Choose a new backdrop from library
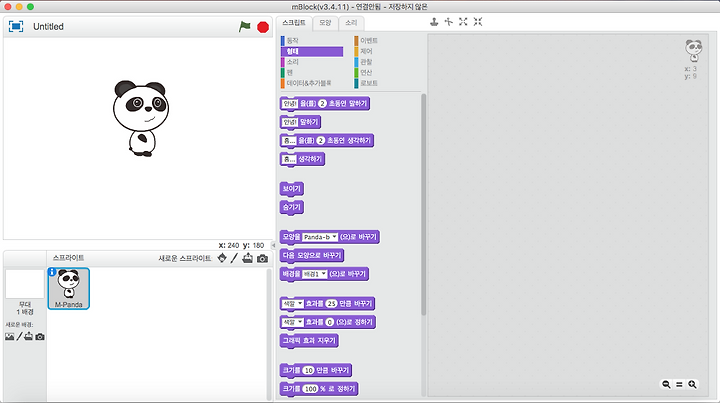 (10, 337)
